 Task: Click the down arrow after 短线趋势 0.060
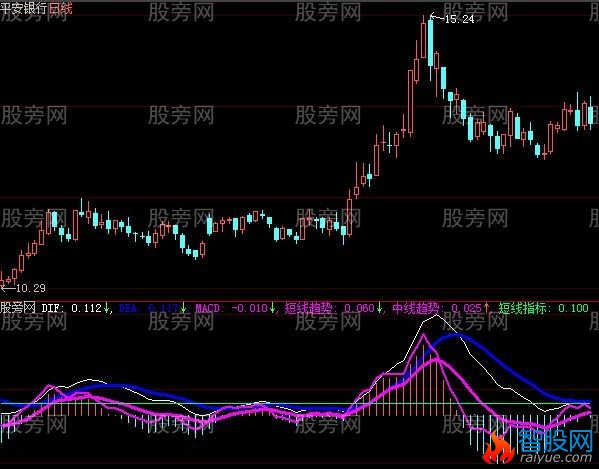[379, 308]
